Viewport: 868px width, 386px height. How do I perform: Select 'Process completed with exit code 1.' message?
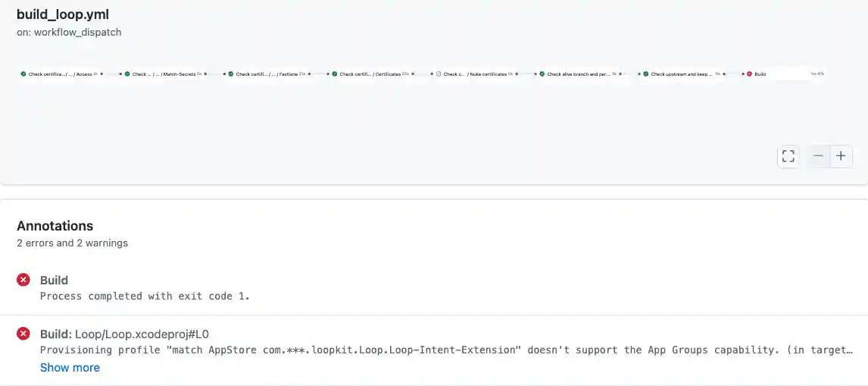click(145, 297)
